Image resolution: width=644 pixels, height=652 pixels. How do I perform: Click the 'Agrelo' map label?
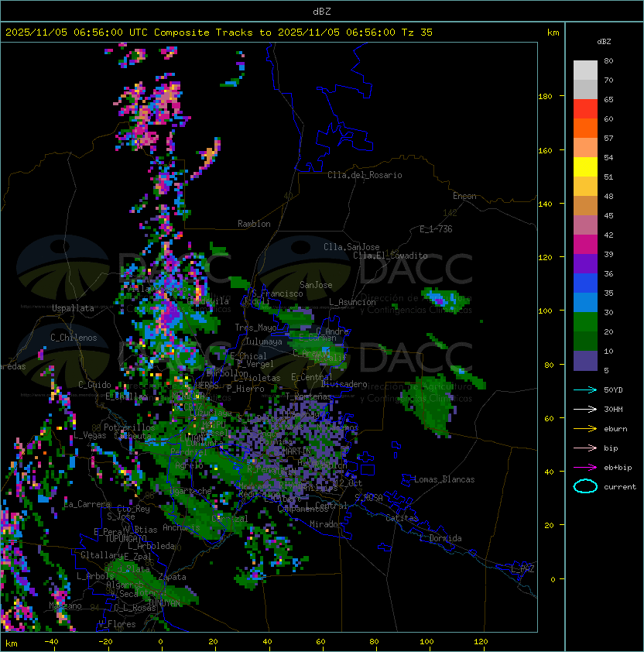coord(189,465)
